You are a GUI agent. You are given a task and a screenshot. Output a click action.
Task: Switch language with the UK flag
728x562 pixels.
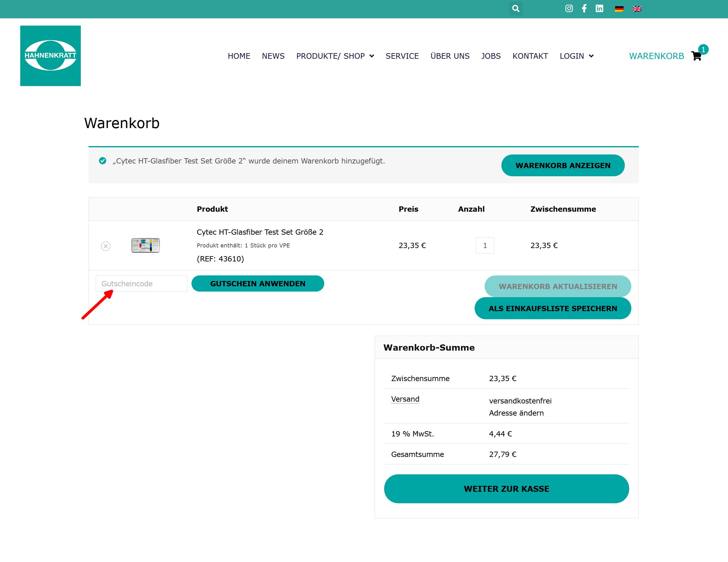pos(637,9)
